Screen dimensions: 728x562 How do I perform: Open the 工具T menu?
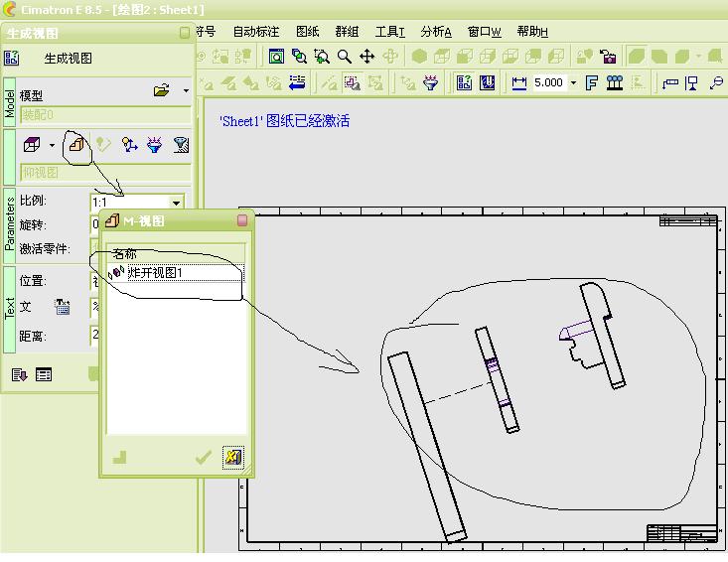coord(389,32)
